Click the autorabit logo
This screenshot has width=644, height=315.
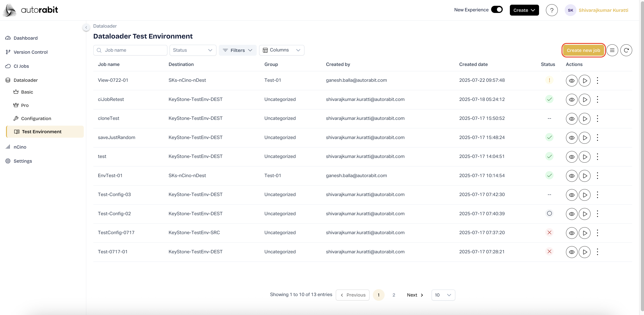tap(31, 10)
